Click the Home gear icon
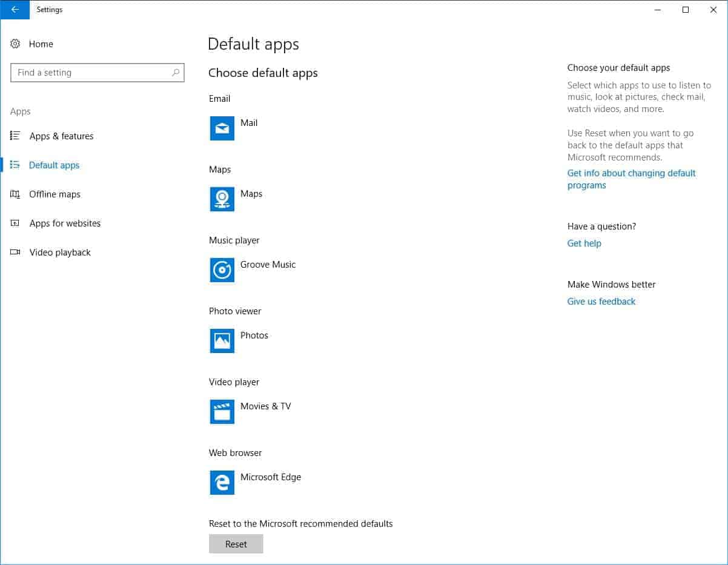The height and width of the screenshot is (565, 728). coord(15,44)
